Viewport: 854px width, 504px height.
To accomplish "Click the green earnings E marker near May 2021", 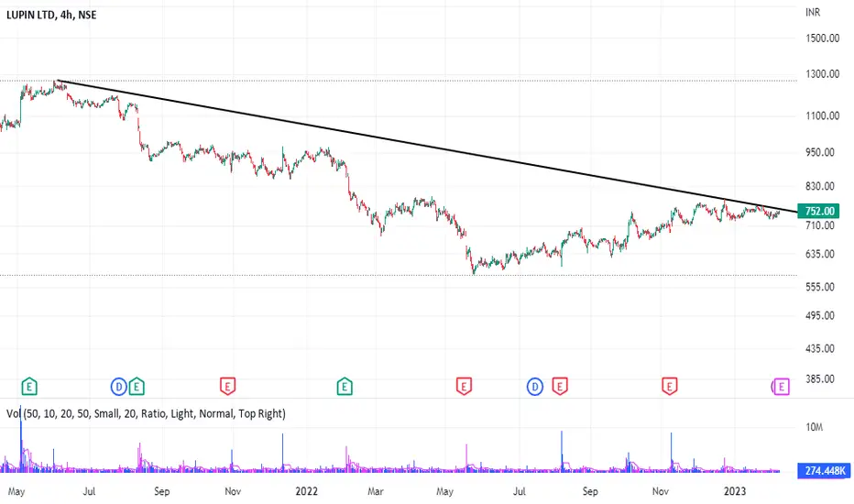I will pyautogui.click(x=29, y=387).
